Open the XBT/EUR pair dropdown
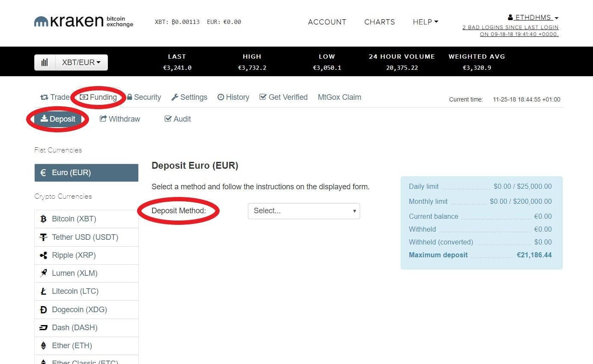The height and width of the screenshot is (364, 593). click(x=81, y=63)
